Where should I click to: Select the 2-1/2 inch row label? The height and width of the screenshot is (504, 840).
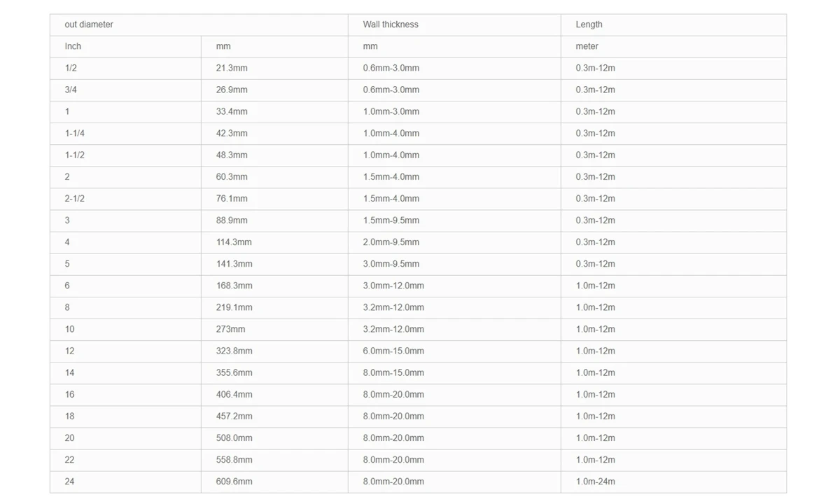tap(125, 198)
